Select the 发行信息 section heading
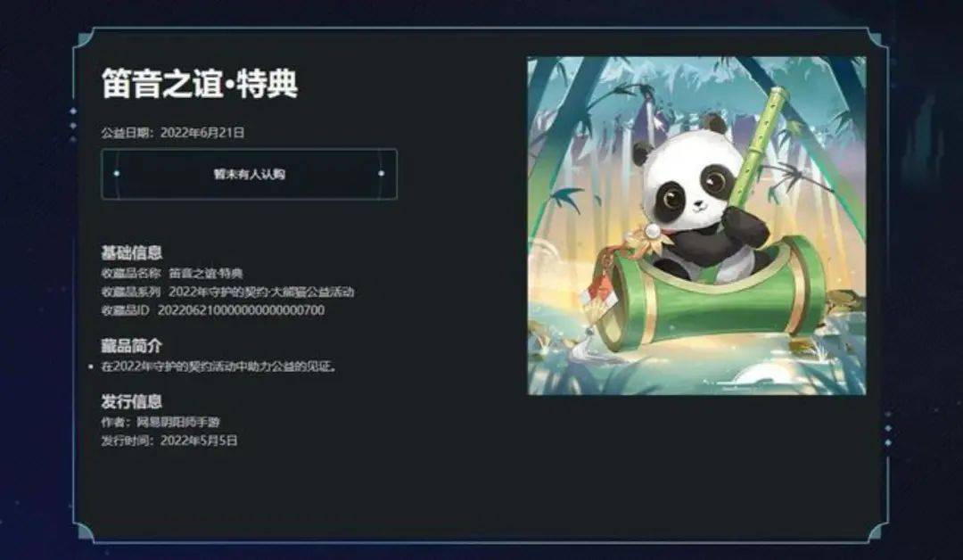This screenshot has height=560, width=963. (x=131, y=401)
